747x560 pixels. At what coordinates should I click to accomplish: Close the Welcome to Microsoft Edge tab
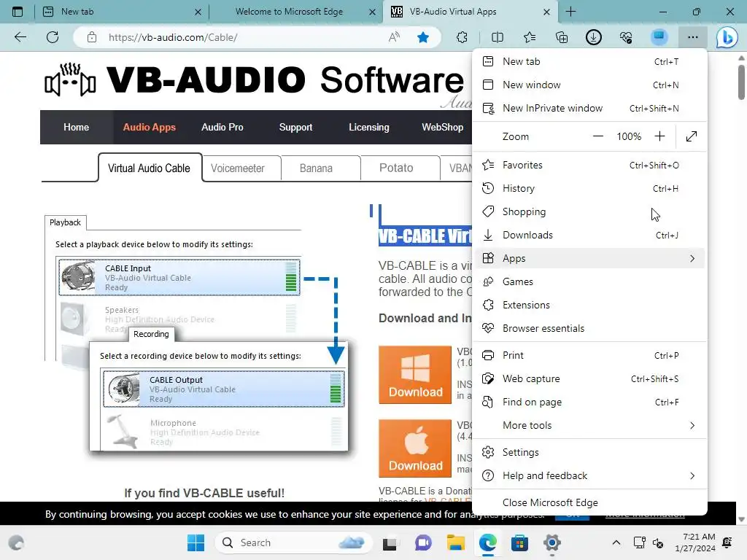[x=372, y=12]
